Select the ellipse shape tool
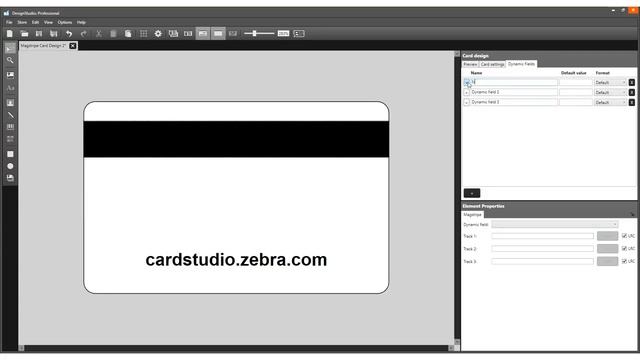Screen dimensions: 640x360 [x=10, y=166]
